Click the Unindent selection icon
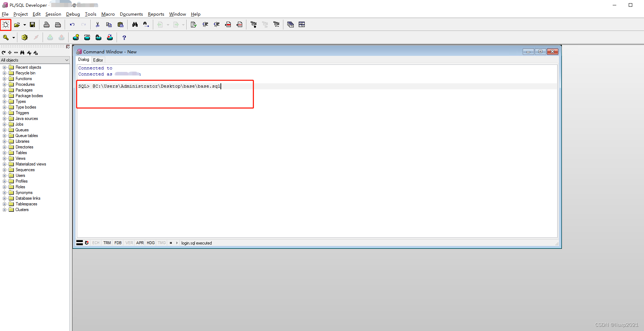The image size is (644, 331). pyautogui.click(x=217, y=25)
